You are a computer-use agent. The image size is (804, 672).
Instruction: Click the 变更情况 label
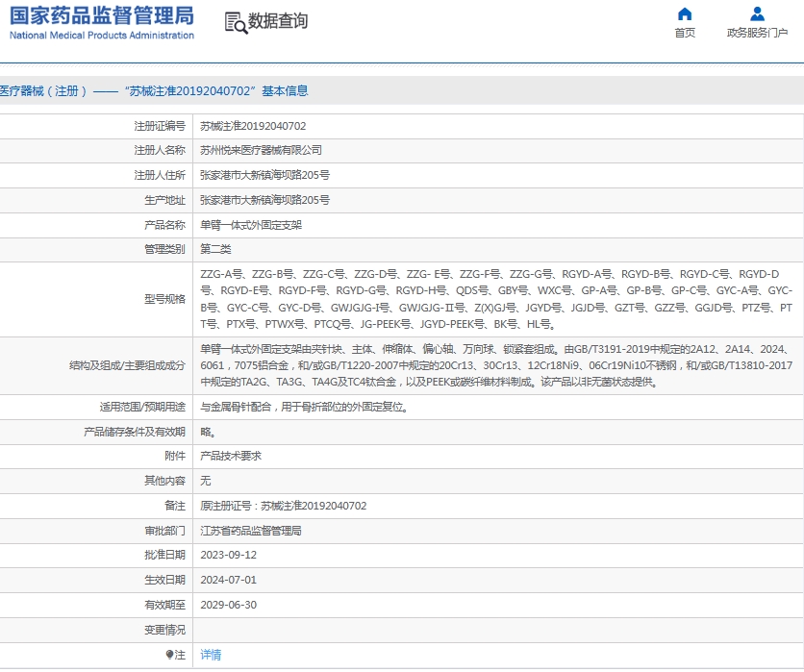[164, 630]
